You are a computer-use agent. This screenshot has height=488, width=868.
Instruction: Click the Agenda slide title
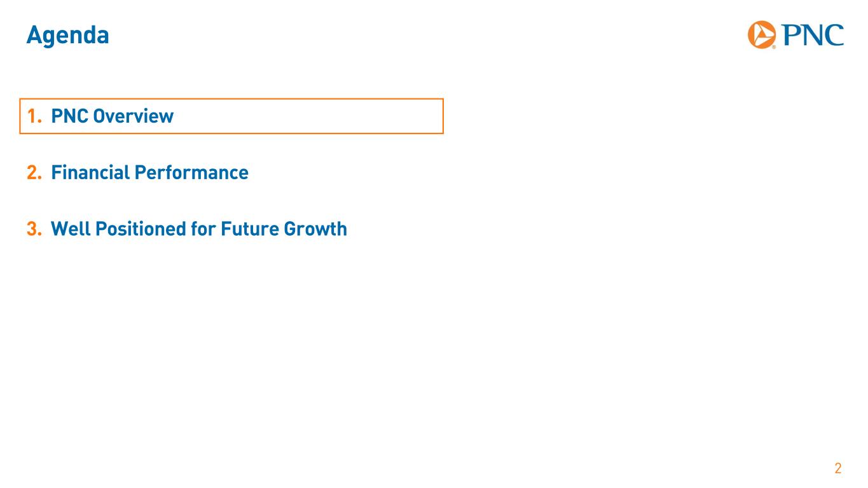(67, 35)
